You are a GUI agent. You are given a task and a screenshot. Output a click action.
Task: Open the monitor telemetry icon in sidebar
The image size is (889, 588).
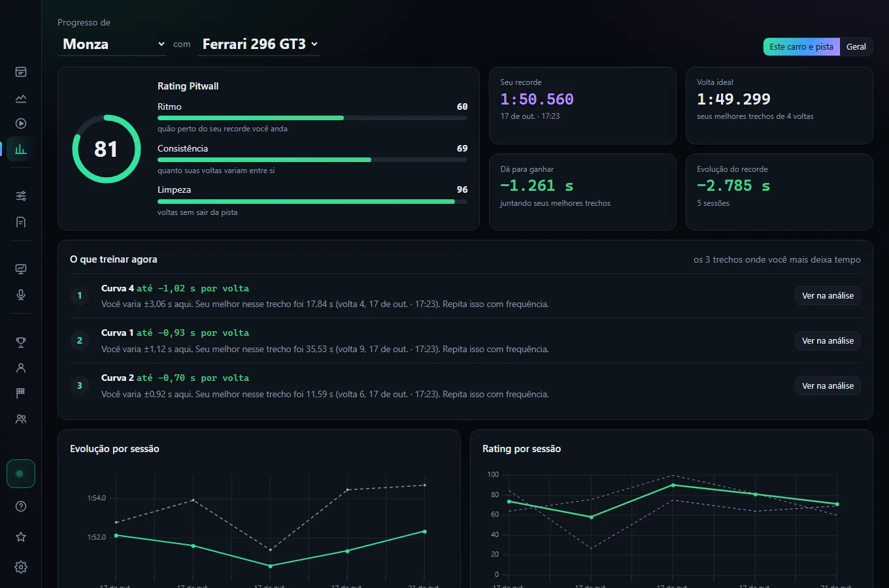(x=21, y=269)
